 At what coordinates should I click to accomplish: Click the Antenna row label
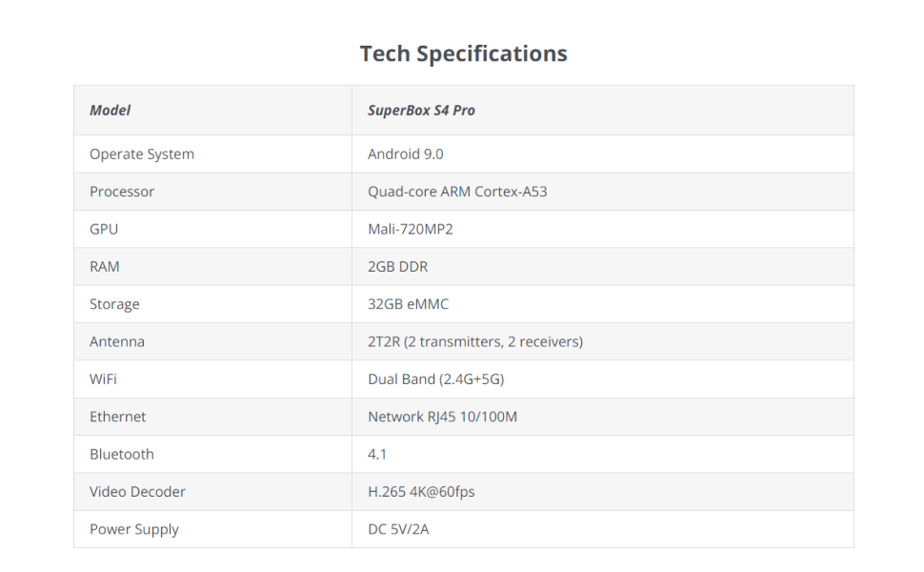coord(117,341)
